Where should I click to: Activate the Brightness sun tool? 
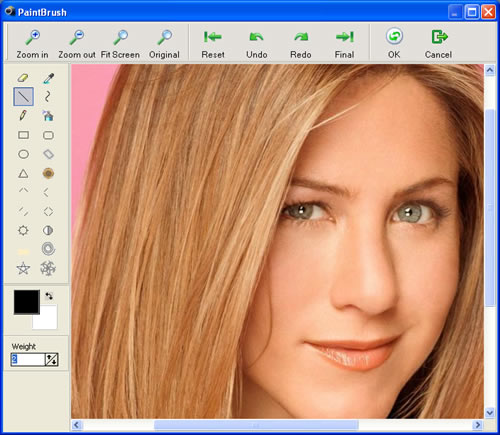[x=23, y=230]
